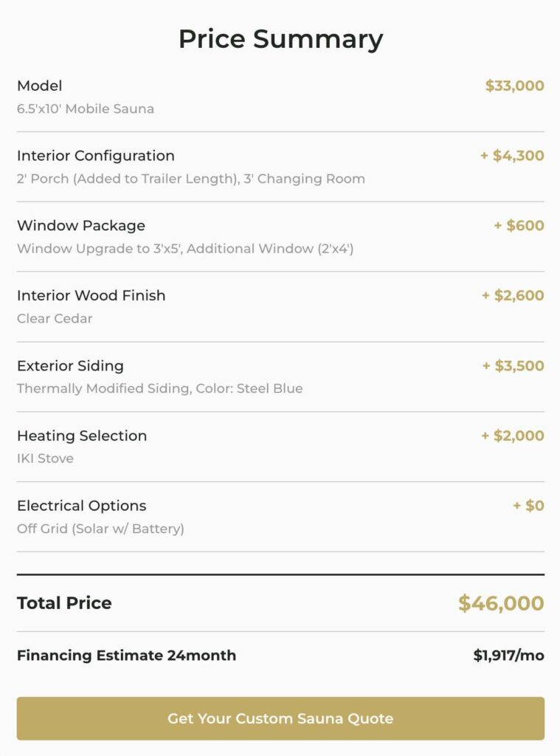Viewport: 560px width, 756px height.
Task: Select the + $2,600 wood finish price
Action: click(x=514, y=295)
